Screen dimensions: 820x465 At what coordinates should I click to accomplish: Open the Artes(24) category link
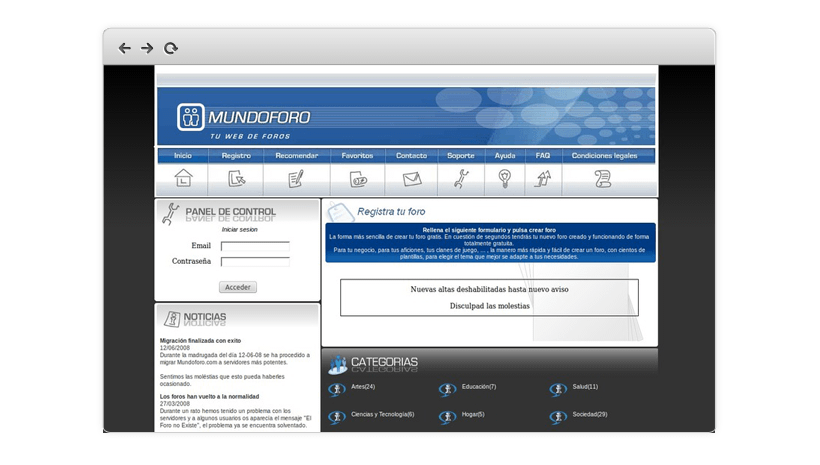tap(363, 387)
